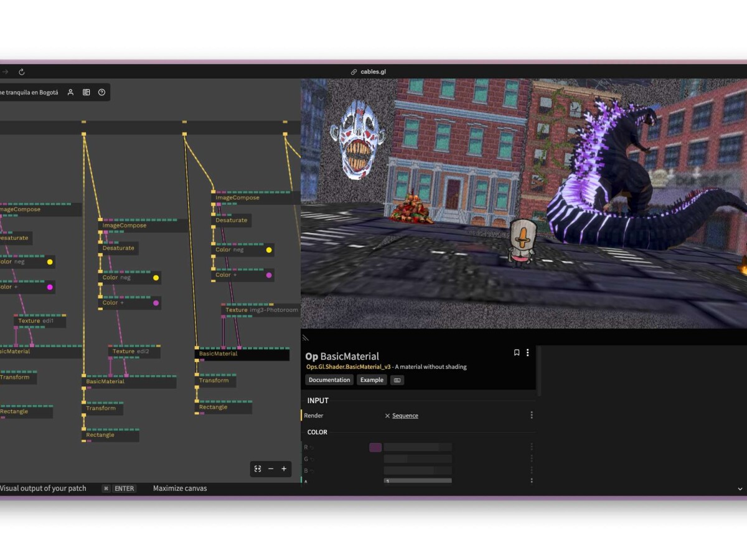This screenshot has height=560, width=747.
Task: Open the Documentation button
Action: point(329,380)
